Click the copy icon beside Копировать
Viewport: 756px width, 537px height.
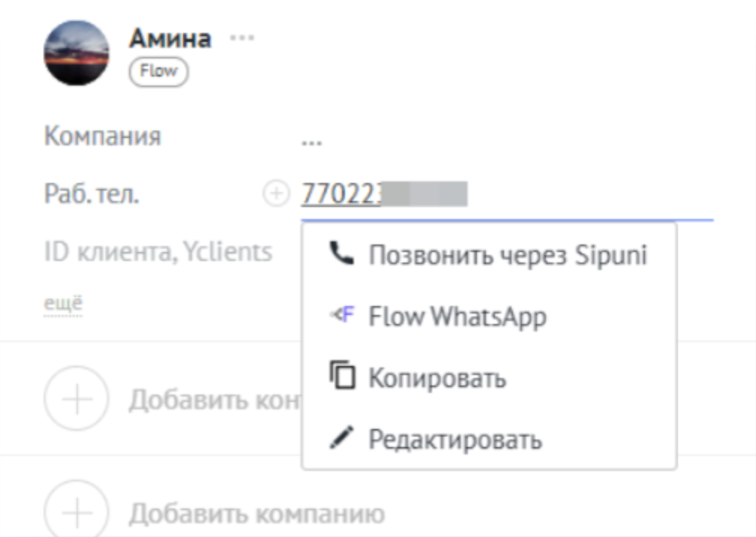(x=341, y=376)
